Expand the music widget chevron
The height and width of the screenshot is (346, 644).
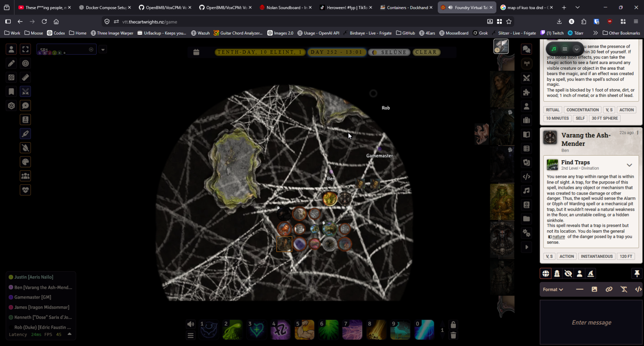[x=576, y=49]
